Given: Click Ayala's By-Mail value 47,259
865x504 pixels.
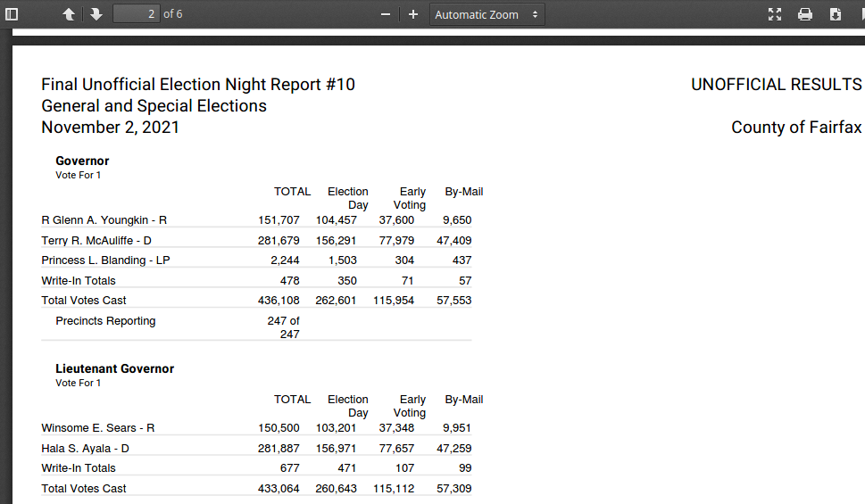Looking at the screenshot, I should (x=454, y=449).
